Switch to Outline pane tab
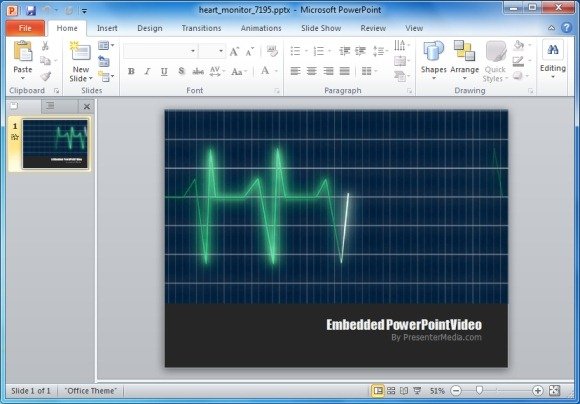Image resolution: width=580 pixels, height=404 pixels. [x=51, y=106]
